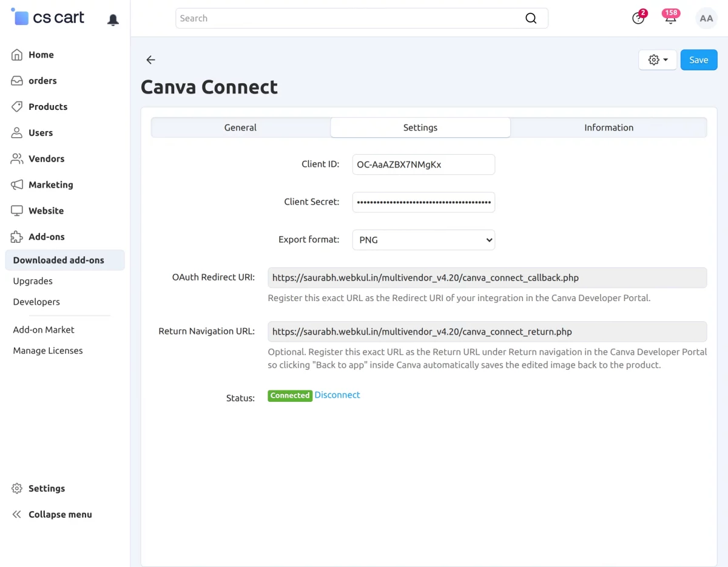728x567 pixels.
Task: Open the Upgrades menu item
Action: tap(33, 281)
